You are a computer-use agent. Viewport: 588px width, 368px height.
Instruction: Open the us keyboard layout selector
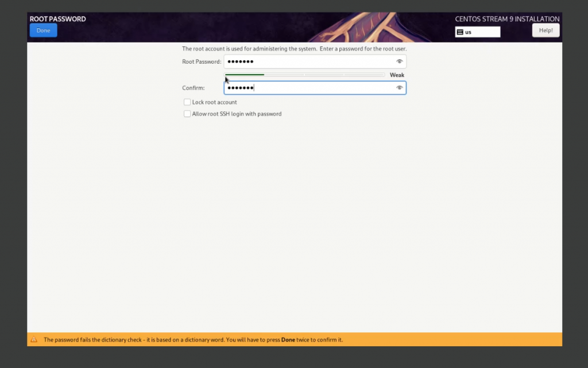point(477,32)
